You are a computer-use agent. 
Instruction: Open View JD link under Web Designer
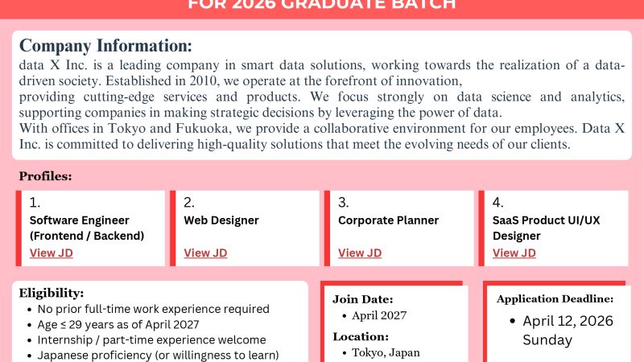coord(205,253)
